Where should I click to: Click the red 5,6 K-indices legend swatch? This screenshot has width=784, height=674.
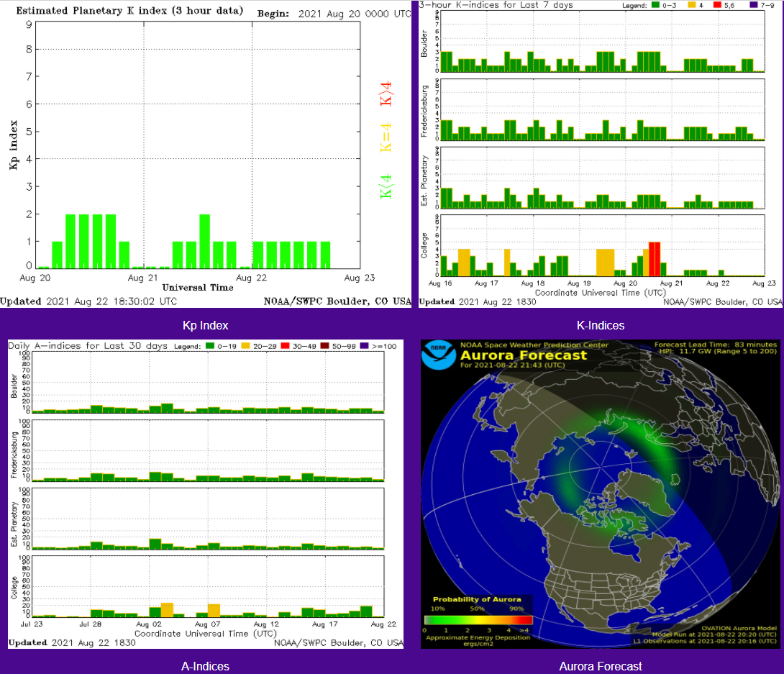click(x=725, y=5)
